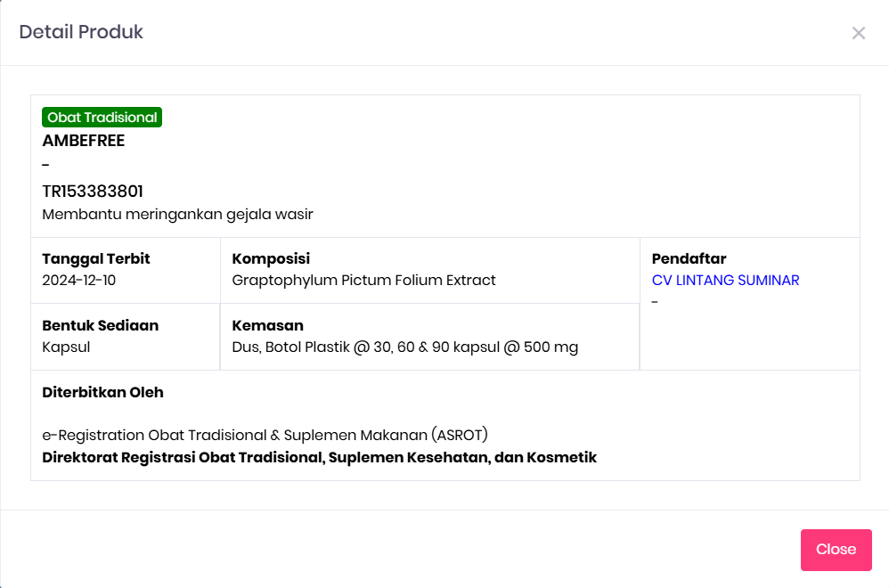The width and height of the screenshot is (889, 588).
Task: Select the AMBEFREE product name
Action: click(x=84, y=141)
